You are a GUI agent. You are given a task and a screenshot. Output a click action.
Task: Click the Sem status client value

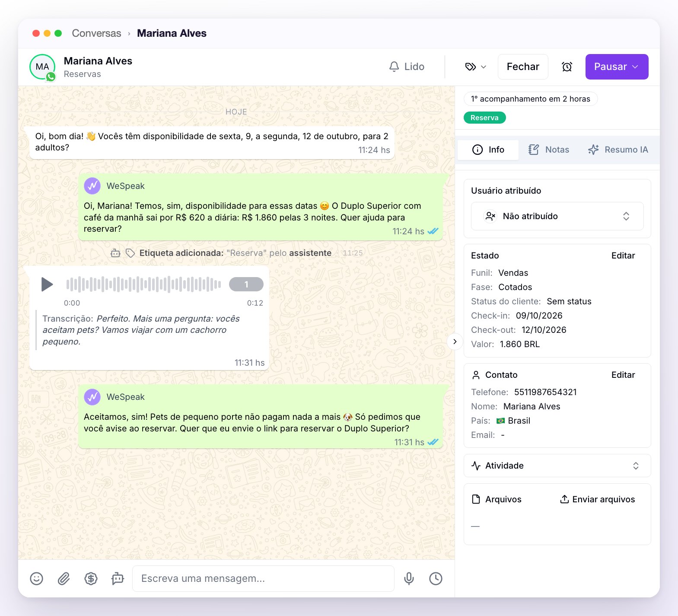(569, 301)
